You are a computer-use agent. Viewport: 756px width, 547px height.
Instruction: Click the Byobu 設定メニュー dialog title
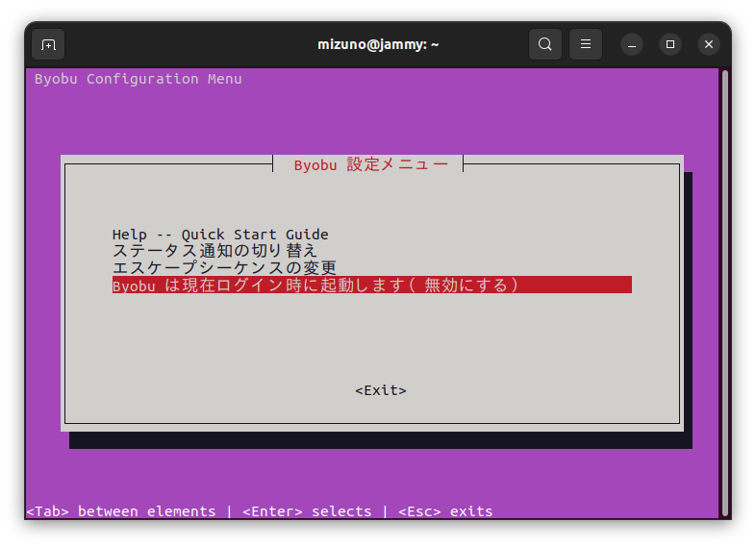click(x=370, y=164)
